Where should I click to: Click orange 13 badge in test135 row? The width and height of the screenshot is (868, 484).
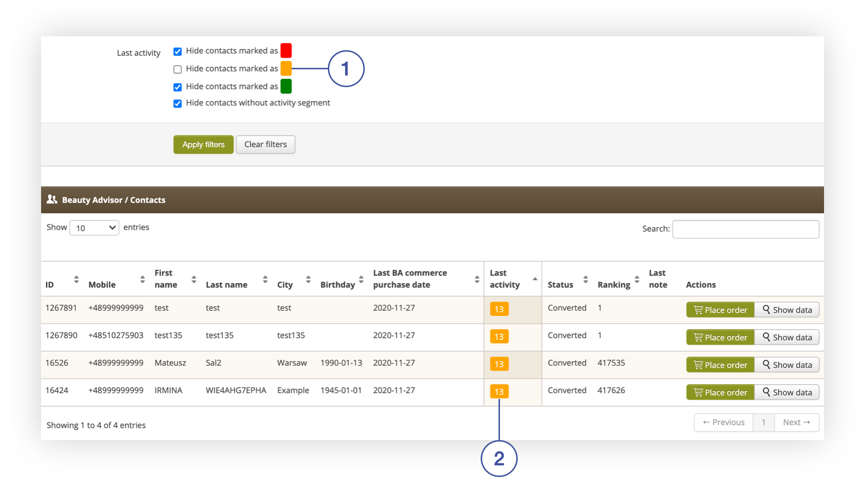[499, 337]
